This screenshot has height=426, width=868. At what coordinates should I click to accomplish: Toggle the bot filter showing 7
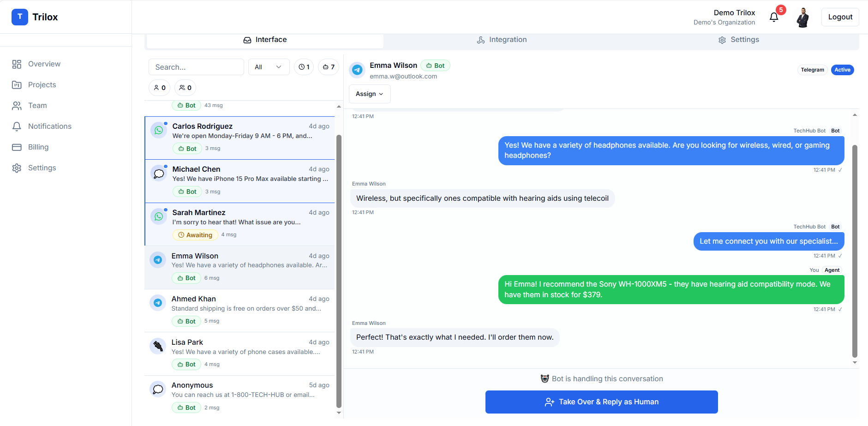tap(329, 67)
